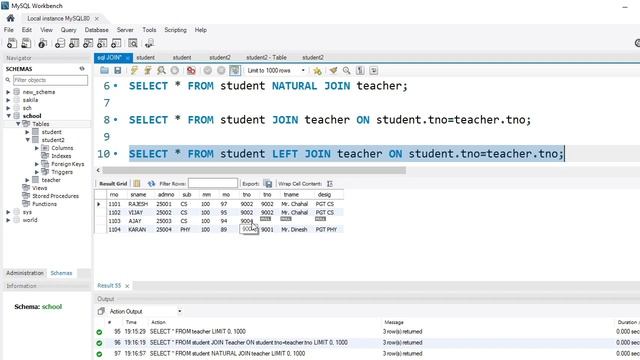Close the Result 55 tab

click(x=127, y=286)
